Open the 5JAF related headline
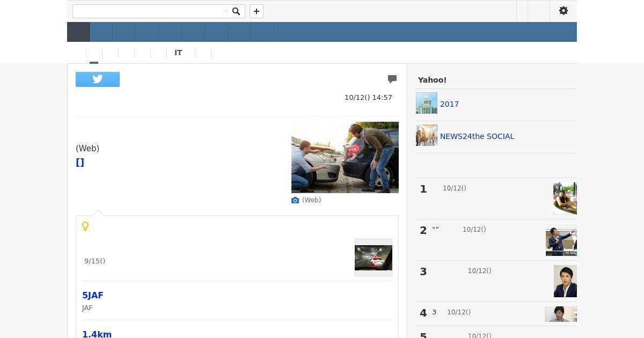 [93, 295]
